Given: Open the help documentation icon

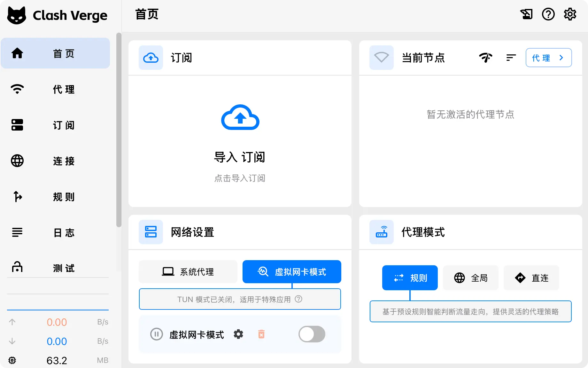Looking at the screenshot, I should 548,14.
